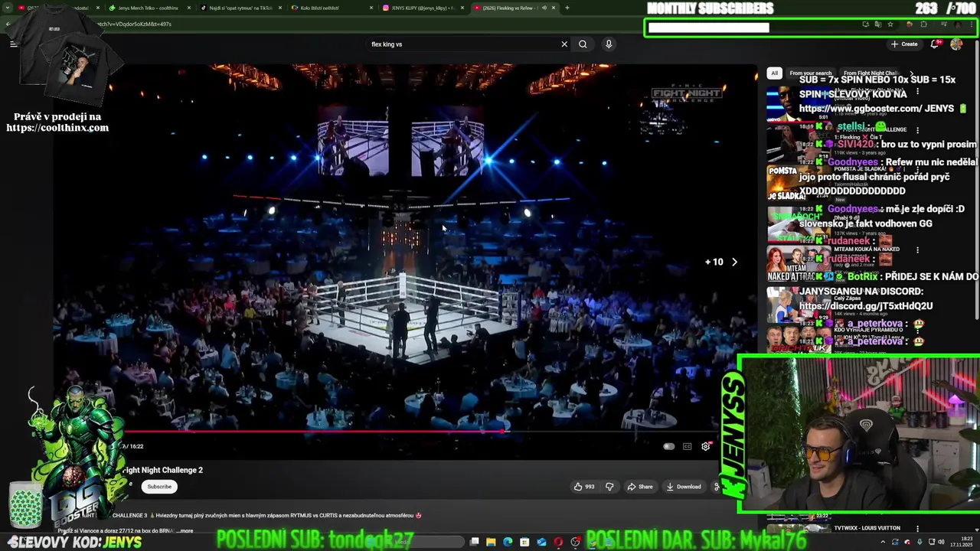Open a new browser tab
980x551 pixels.
[567, 8]
